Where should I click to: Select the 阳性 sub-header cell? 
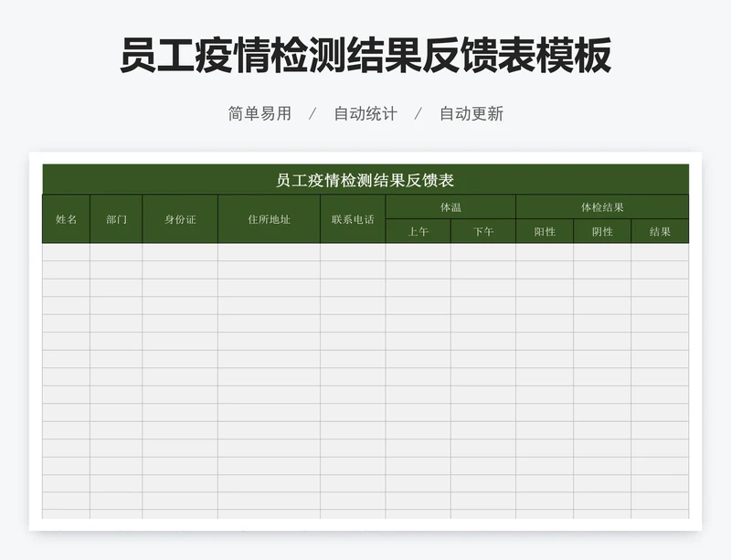[x=545, y=231]
